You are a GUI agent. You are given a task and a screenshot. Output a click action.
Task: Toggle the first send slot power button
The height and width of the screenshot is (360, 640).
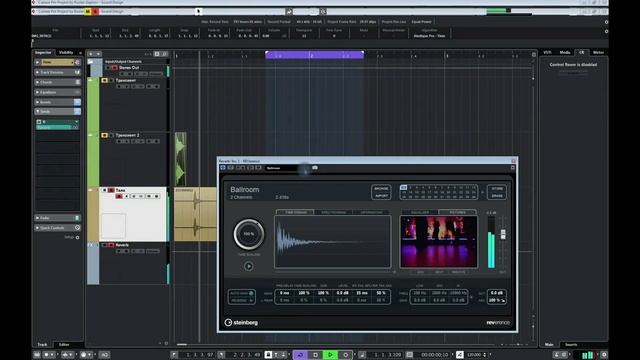[x=39, y=122]
